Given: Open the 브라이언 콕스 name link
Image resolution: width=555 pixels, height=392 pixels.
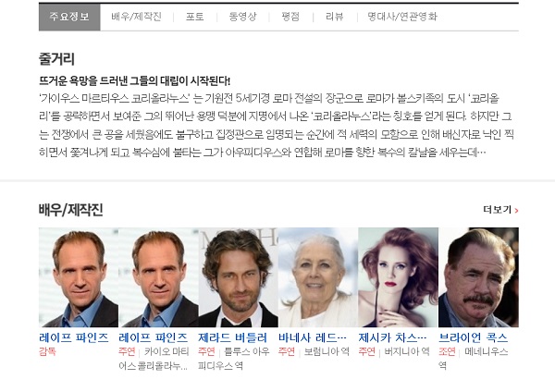Looking at the screenshot, I should click(x=474, y=337).
